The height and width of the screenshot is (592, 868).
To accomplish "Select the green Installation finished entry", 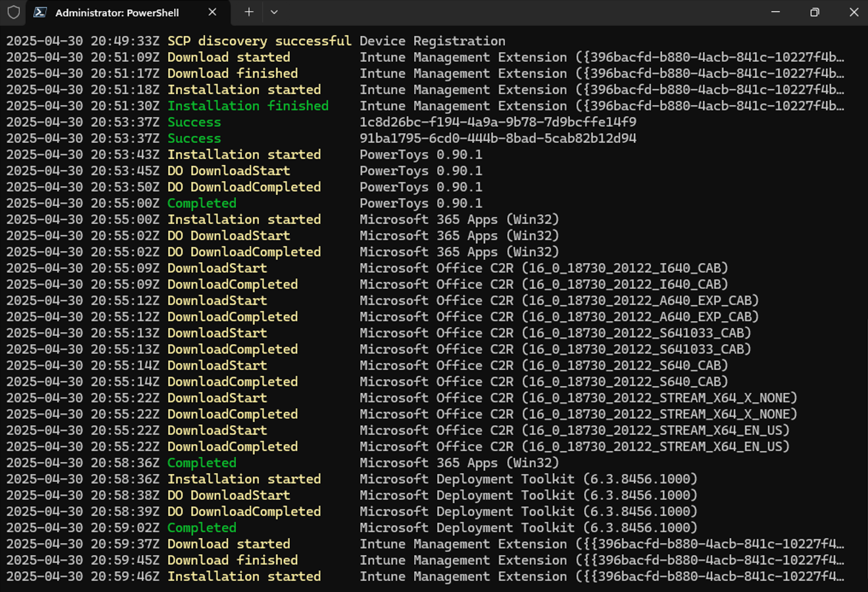I will [248, 106].
